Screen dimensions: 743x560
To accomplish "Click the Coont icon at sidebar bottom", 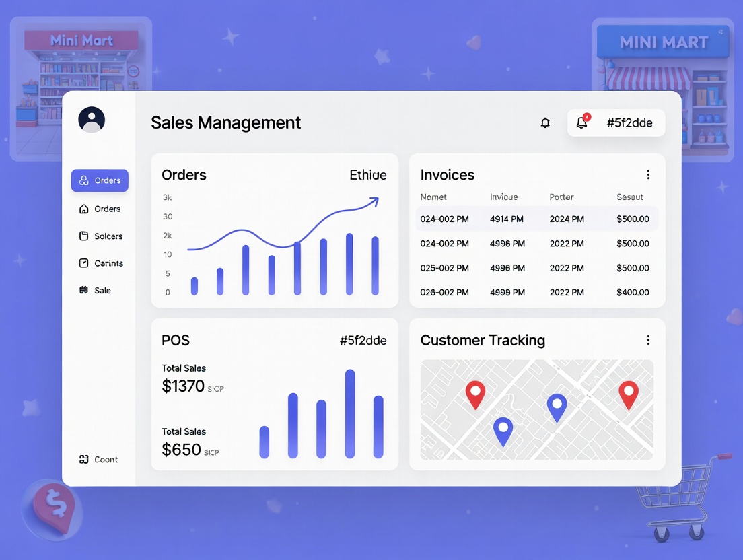I will 84,460.
